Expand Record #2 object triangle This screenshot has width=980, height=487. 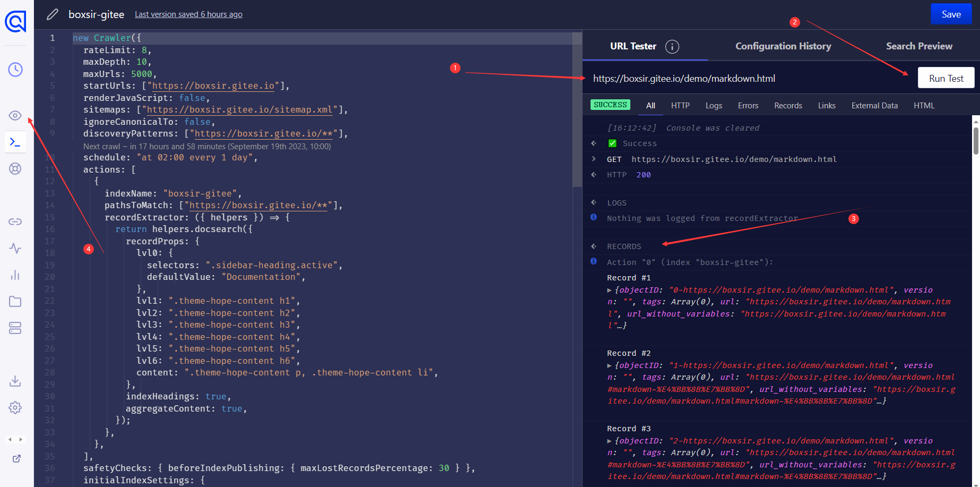pos(610,365)
